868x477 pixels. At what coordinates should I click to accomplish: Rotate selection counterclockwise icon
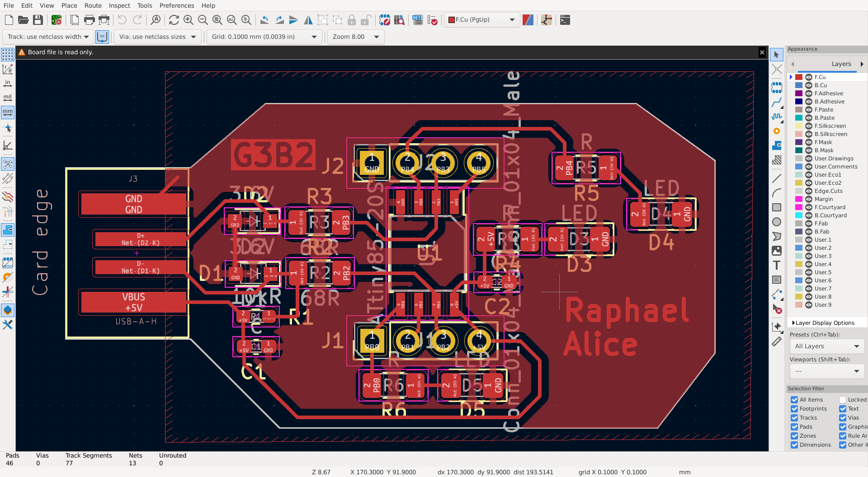[265, 20]
